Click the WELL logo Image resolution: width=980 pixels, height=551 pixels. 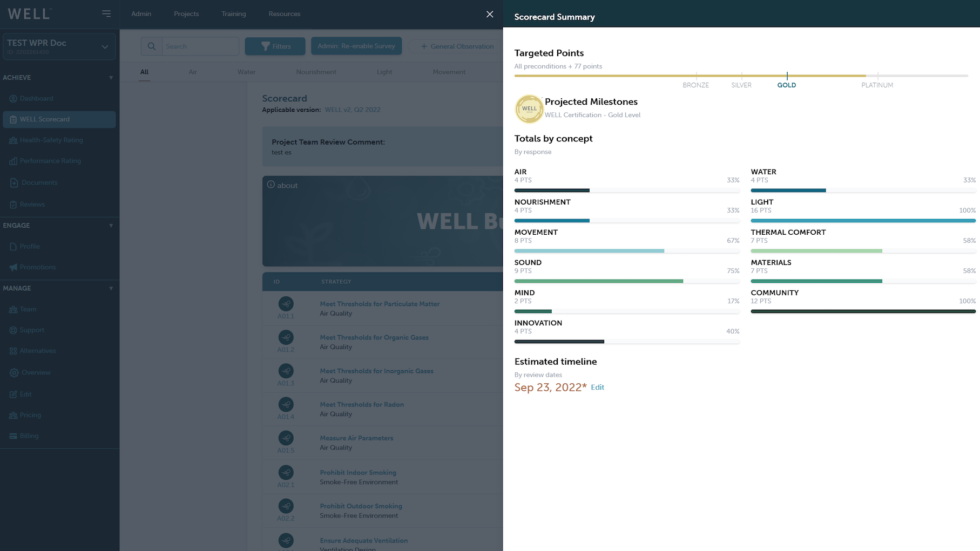click(x=29, y=14)
